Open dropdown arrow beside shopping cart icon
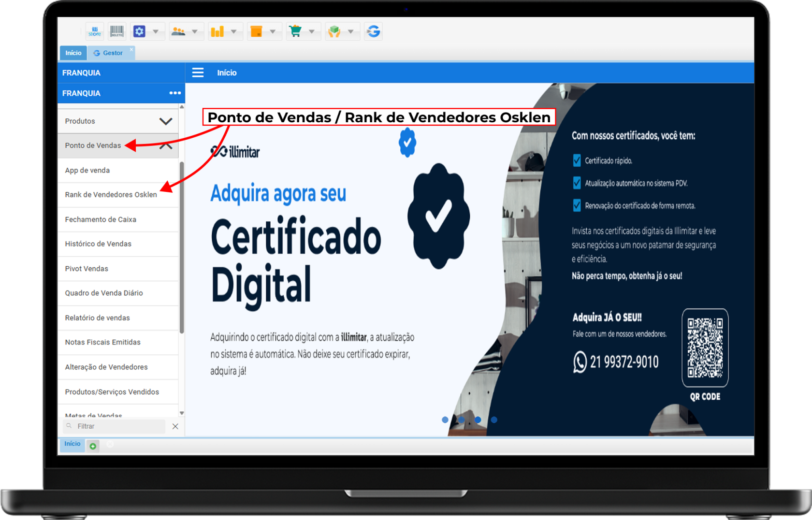The image size is (812, 520). [312, 32]
